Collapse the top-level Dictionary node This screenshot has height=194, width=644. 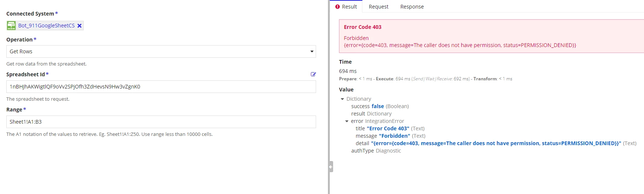342,99
